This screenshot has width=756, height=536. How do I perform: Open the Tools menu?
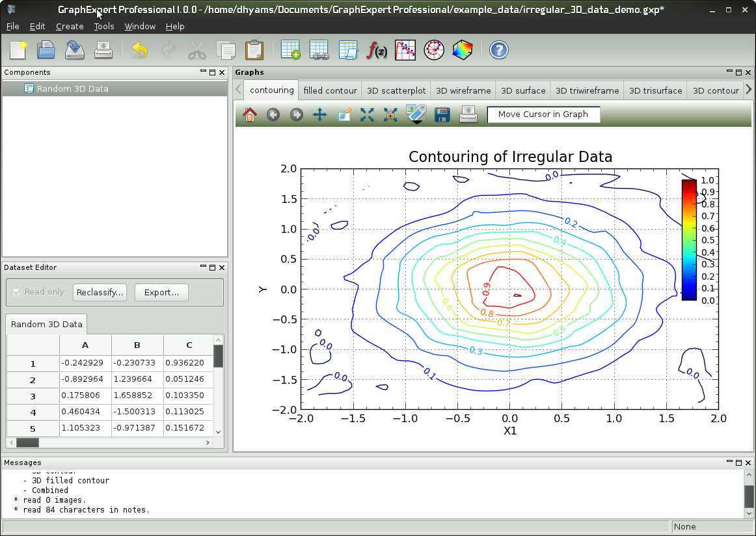tap(103, 26)
